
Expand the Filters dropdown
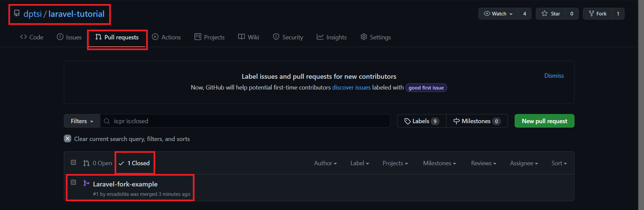pos(82,121)
